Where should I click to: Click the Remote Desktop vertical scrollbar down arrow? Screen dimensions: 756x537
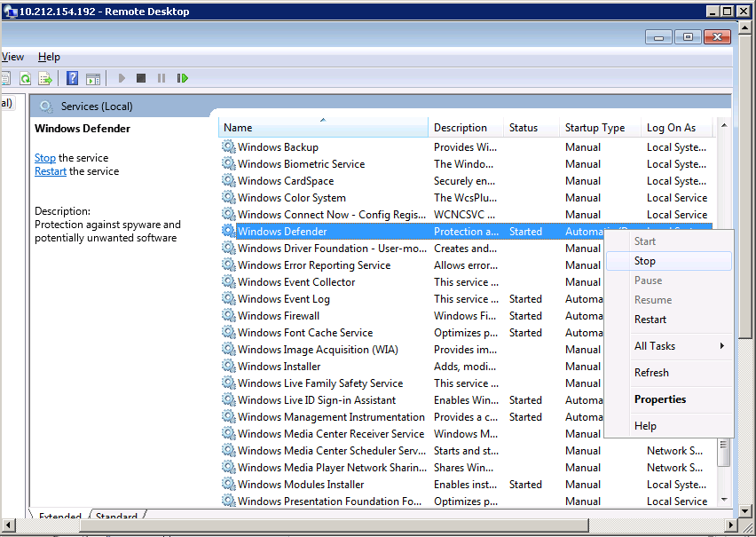coord(745,510)
